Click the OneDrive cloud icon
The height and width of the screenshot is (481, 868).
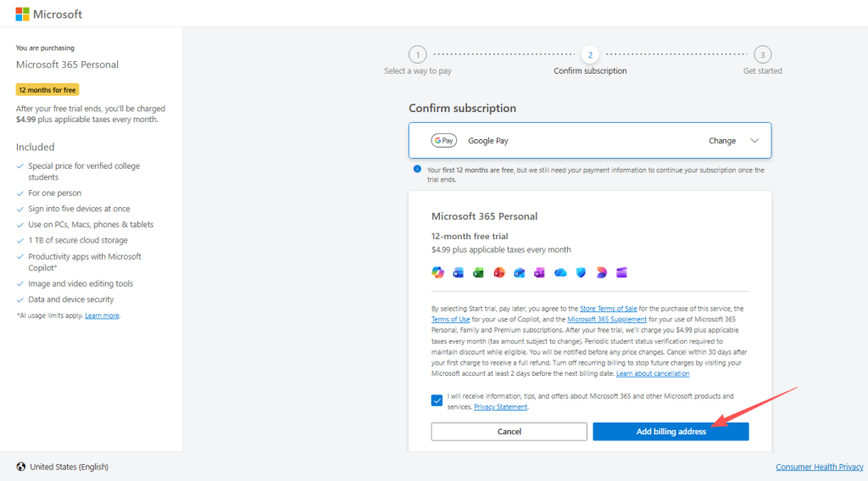pyautogui.click(x=560, y=271)
